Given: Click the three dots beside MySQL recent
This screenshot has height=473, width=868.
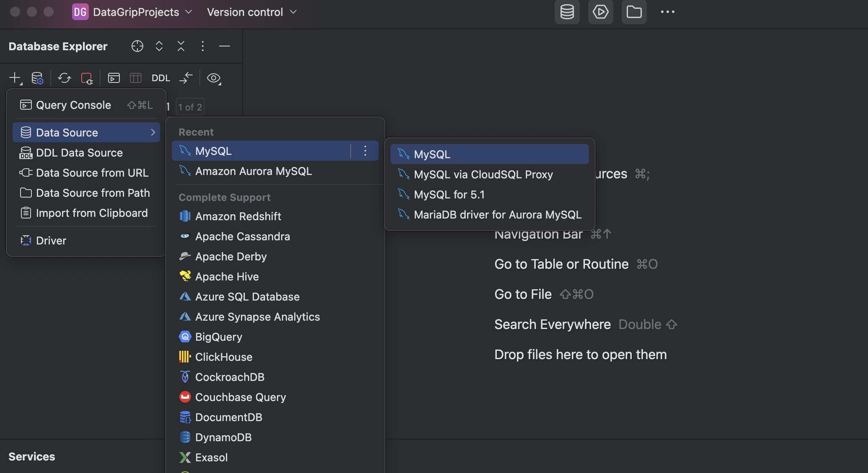Looking at the screenshot, I should click(x=365, y=151).
